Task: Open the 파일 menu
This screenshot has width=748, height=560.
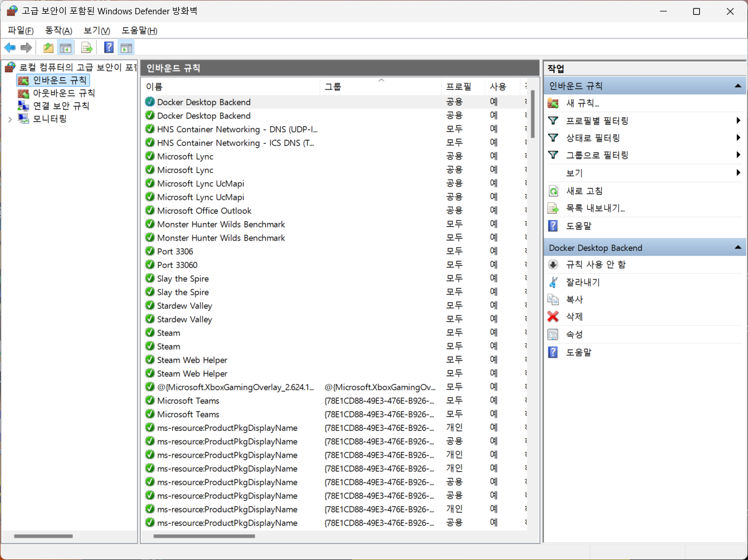Action: pyautogui.click(x=21, y=30)
